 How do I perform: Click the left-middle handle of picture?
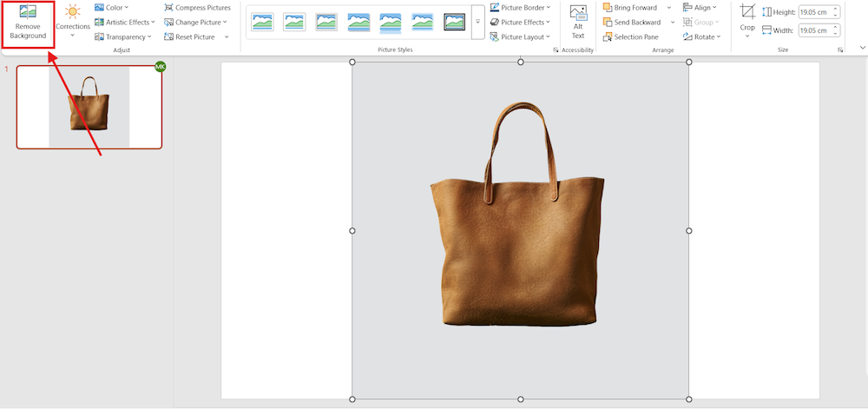tap(352, 230)
